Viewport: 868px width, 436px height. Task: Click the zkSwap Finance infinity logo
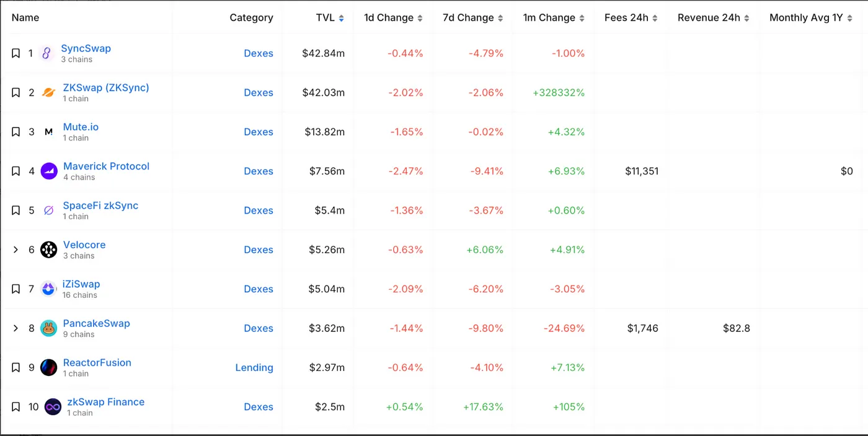pos(53,407)
